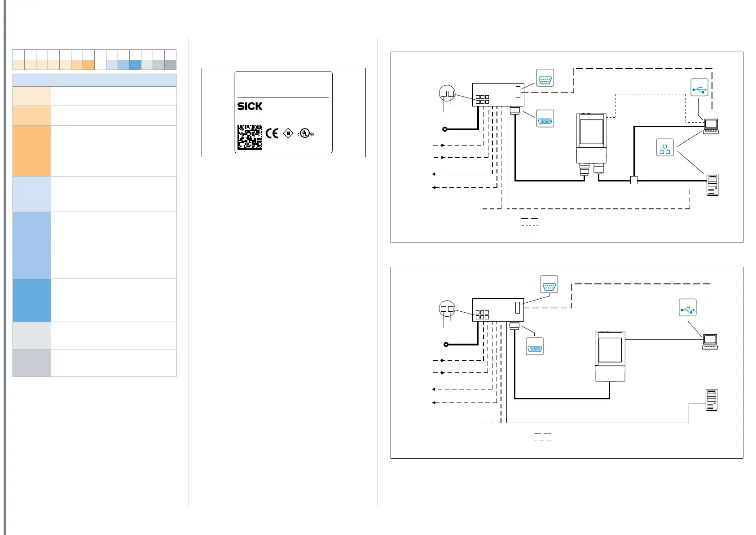Click the dark blue cell in the table

pyautogui.click(x=32, y=300)
